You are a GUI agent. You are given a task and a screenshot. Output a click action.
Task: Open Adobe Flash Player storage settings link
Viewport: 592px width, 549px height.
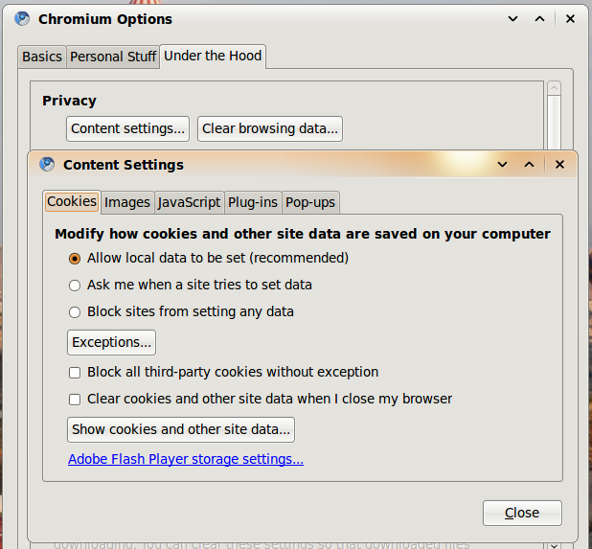tap(186, 459)
